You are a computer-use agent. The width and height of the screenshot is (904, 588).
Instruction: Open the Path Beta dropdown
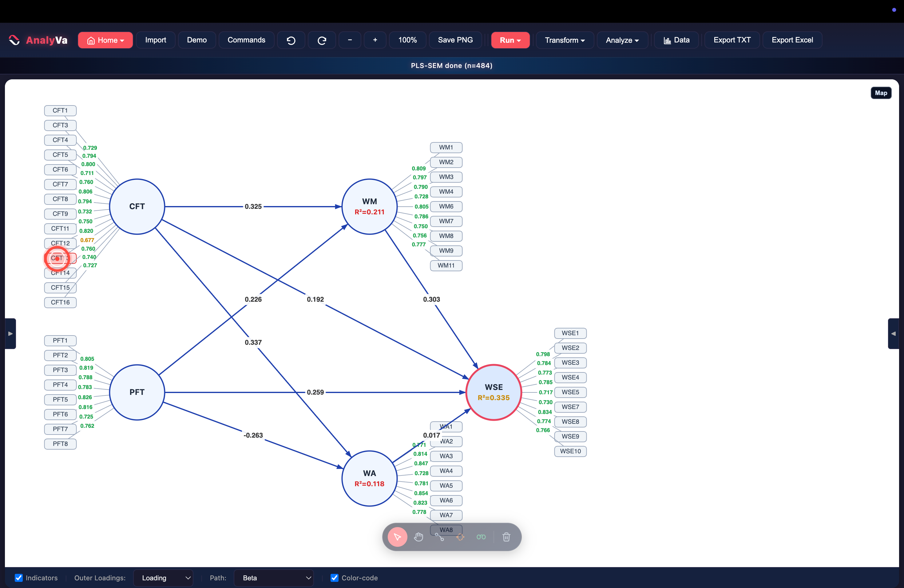pos(274,578)
